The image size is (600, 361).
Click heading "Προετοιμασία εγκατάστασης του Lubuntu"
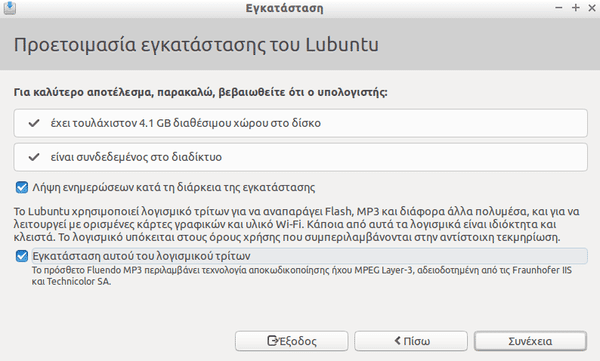point(196,45)
